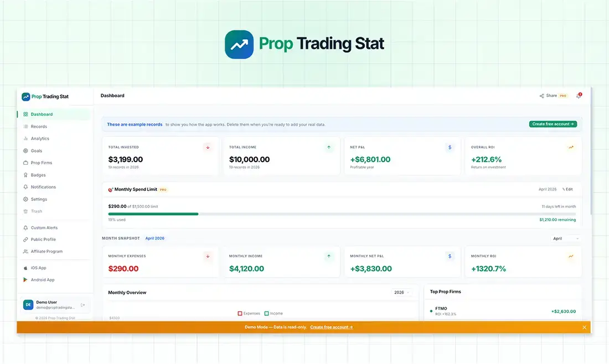The width and height of the screenshot is (609, 364).
Task: Select Analytics in the sidebar
Action: point(39,138)
